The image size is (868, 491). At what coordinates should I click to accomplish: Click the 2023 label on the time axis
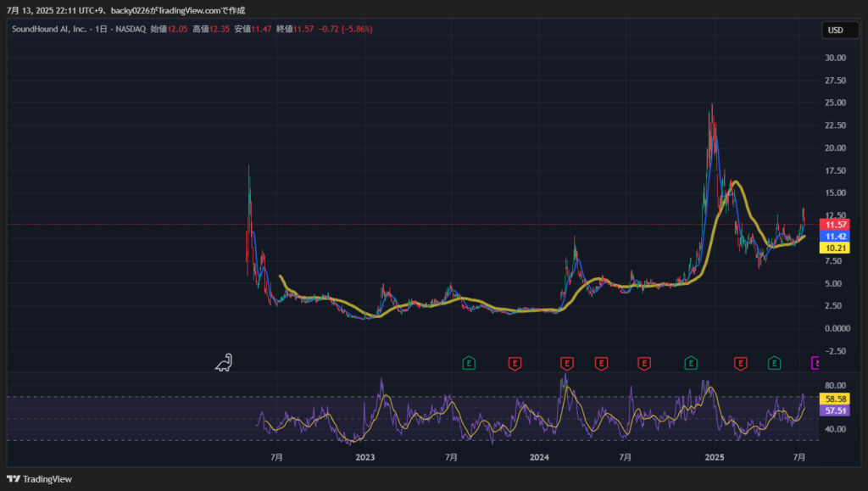click(x=365, y=457)
